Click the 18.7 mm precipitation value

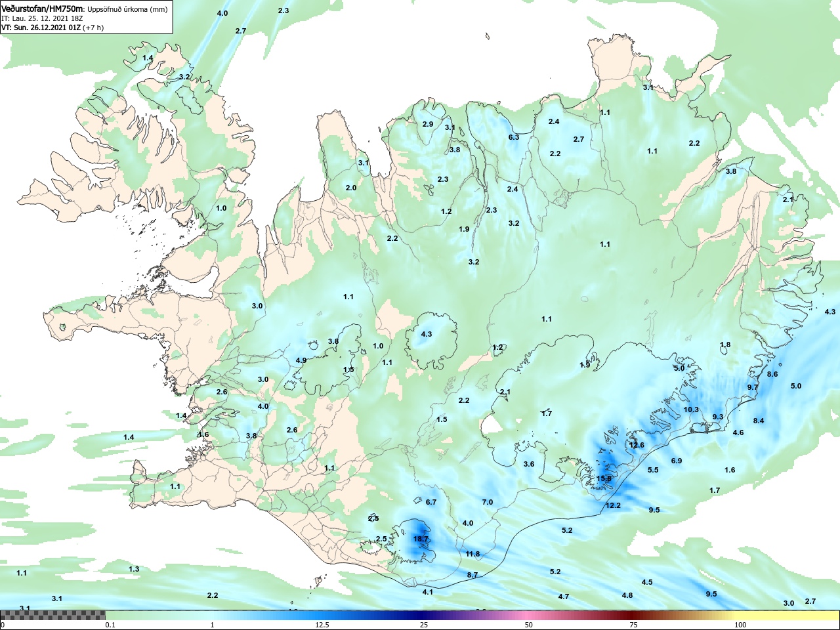(x=421, y=539)
